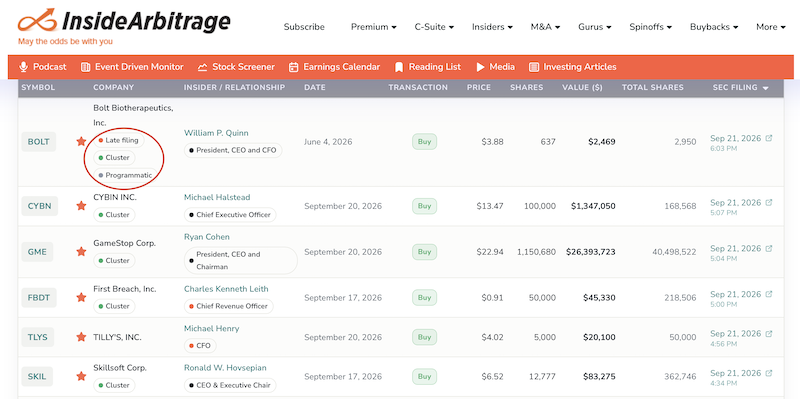This screenshot has height=399, width=800.
Task: Open external link icon for CYBN filing
Action: 769,203
